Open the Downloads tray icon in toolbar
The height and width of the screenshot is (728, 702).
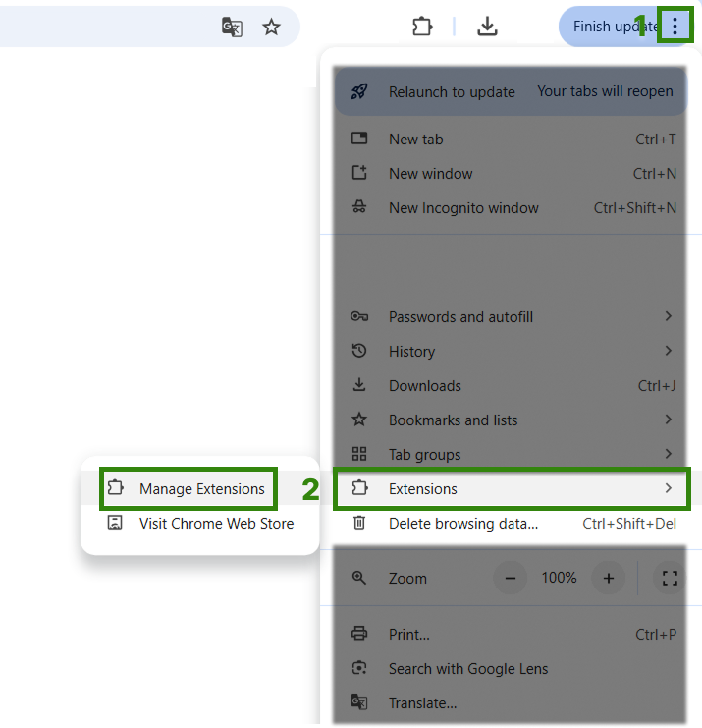coord(487,27)
